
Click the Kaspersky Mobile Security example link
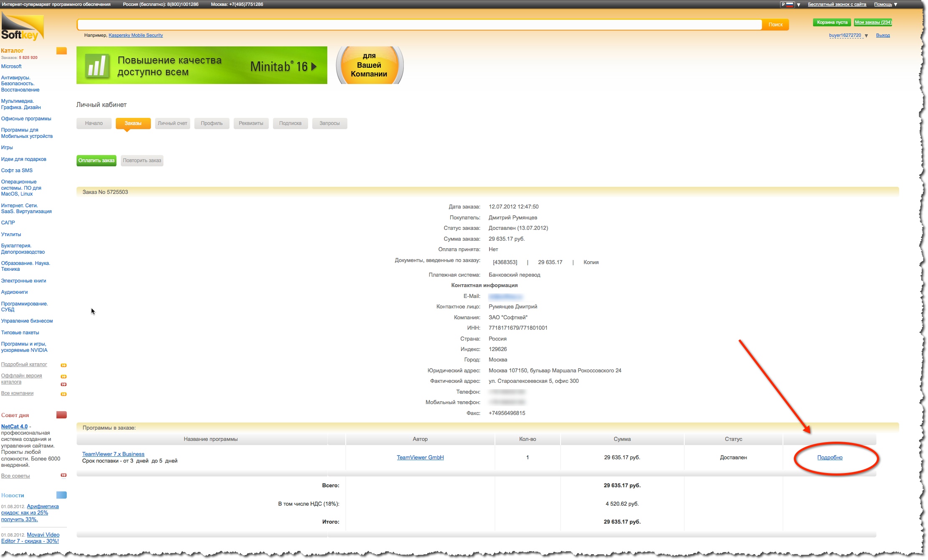point(135,36)
